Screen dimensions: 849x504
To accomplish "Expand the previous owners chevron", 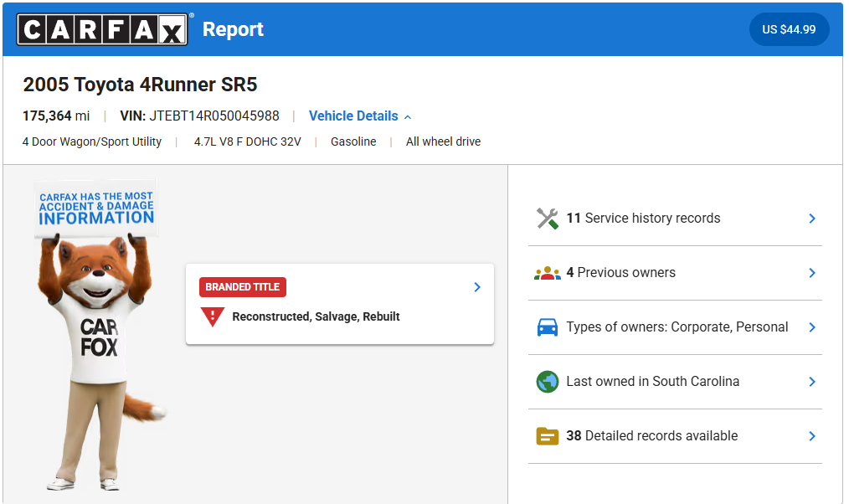I will point(811,273).
